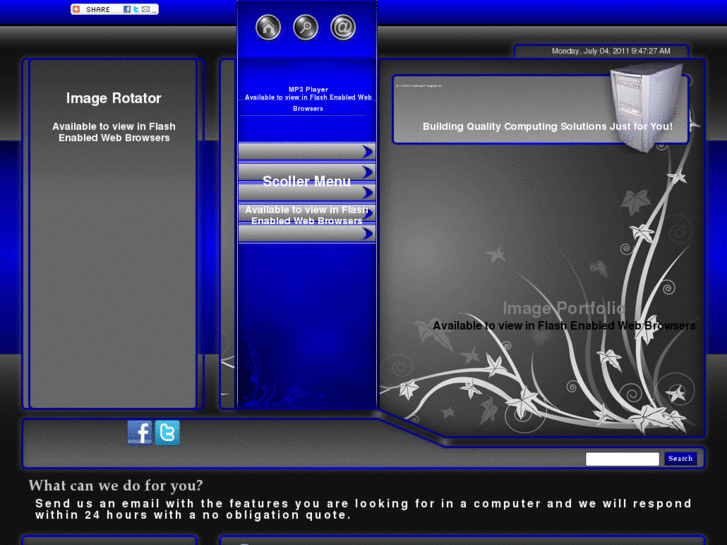The width and height of the screenshot is (727, 545).
Task: Click the 'Image Portfolio' heading
Action: coord(564,308)
